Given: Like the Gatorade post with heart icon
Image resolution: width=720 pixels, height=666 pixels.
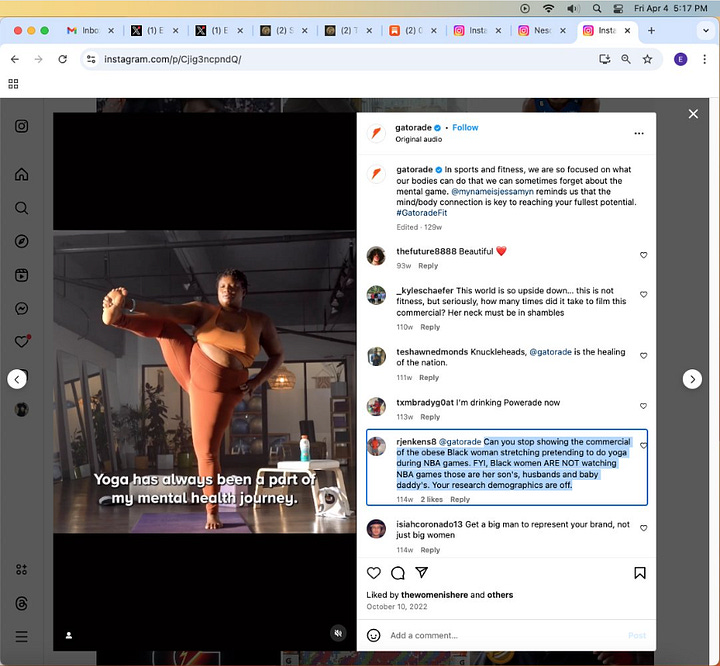Looking at the screenshot, I should coord(374,573).
